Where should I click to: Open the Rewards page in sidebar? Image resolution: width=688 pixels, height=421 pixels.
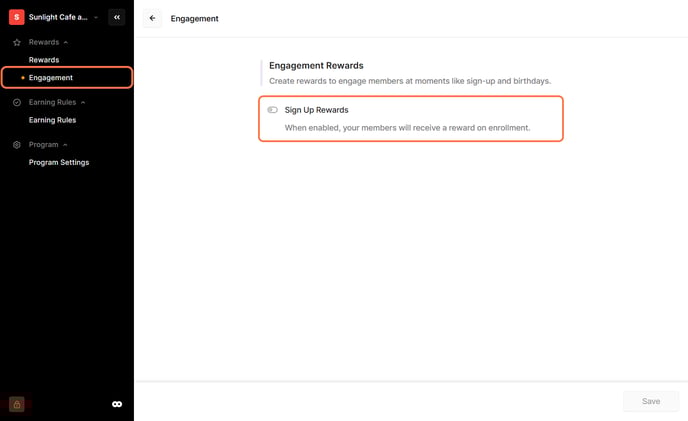(x=44, y=60)
